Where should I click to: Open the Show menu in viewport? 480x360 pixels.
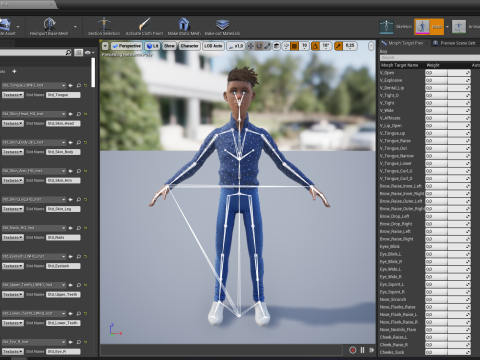[169, 46]
